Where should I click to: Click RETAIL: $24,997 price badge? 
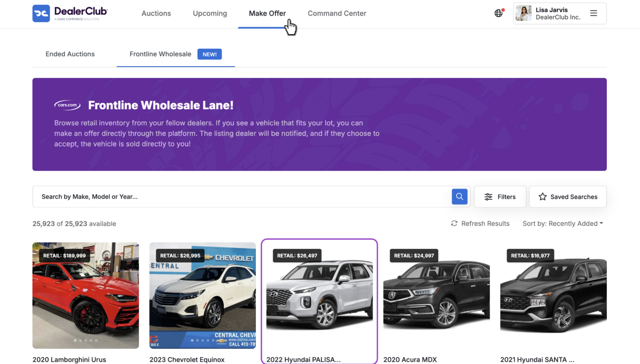(414, 255)
